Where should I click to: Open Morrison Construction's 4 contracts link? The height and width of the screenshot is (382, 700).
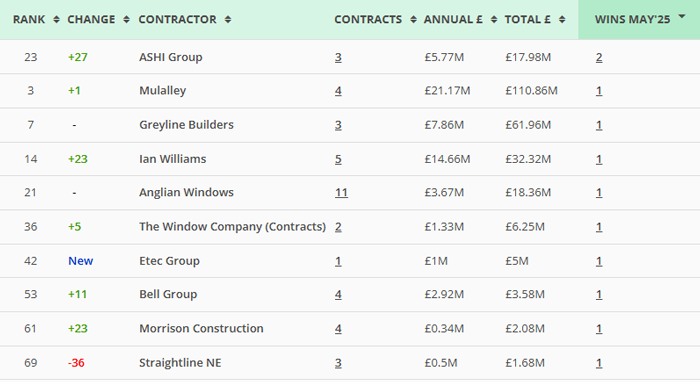click(338, 329)
